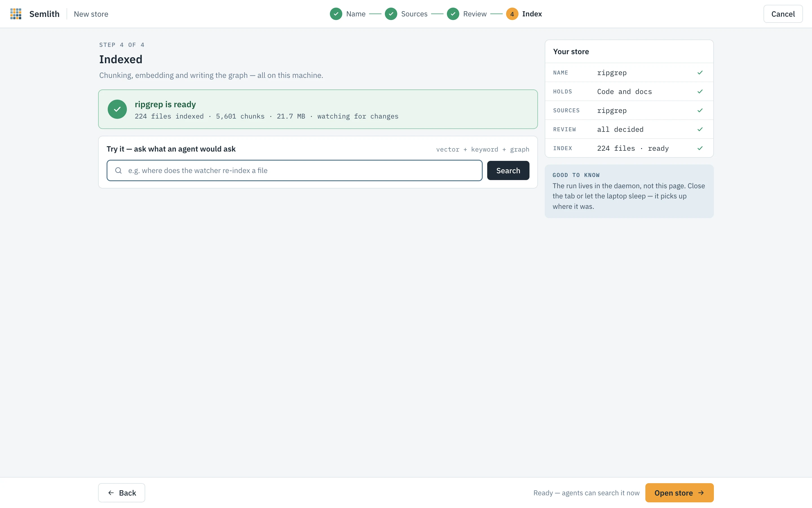Click the Search button
Image resolution: width=812 pixels, height=508 pixels.
click(508, 170)
